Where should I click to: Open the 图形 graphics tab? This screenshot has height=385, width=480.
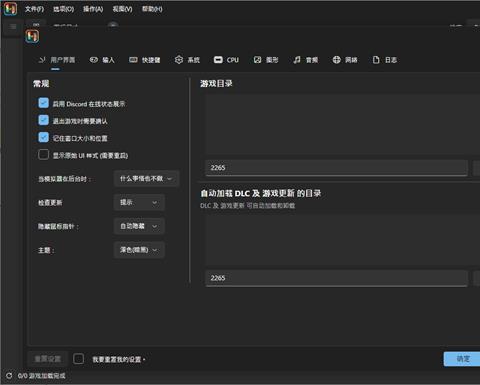(x=266, y=60)
